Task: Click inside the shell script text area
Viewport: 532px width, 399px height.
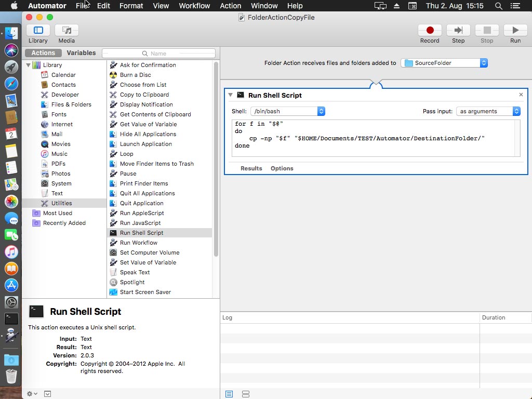Action: click(376, 138)
